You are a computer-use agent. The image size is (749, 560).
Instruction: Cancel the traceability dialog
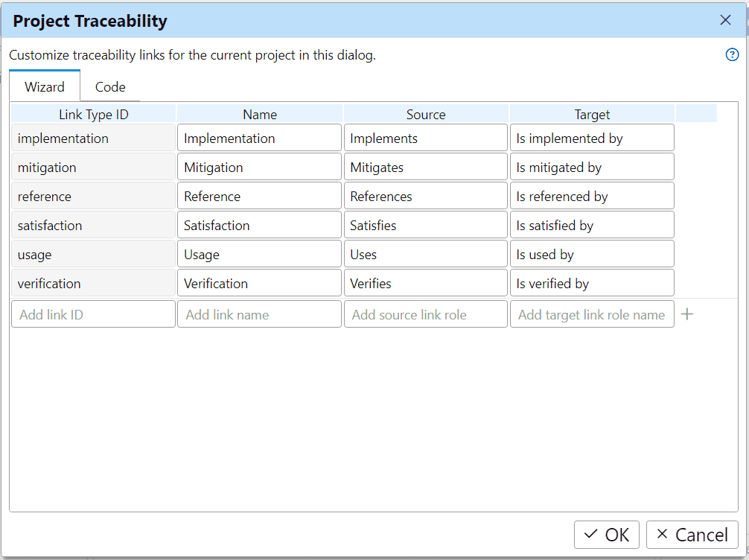(692, 535)
